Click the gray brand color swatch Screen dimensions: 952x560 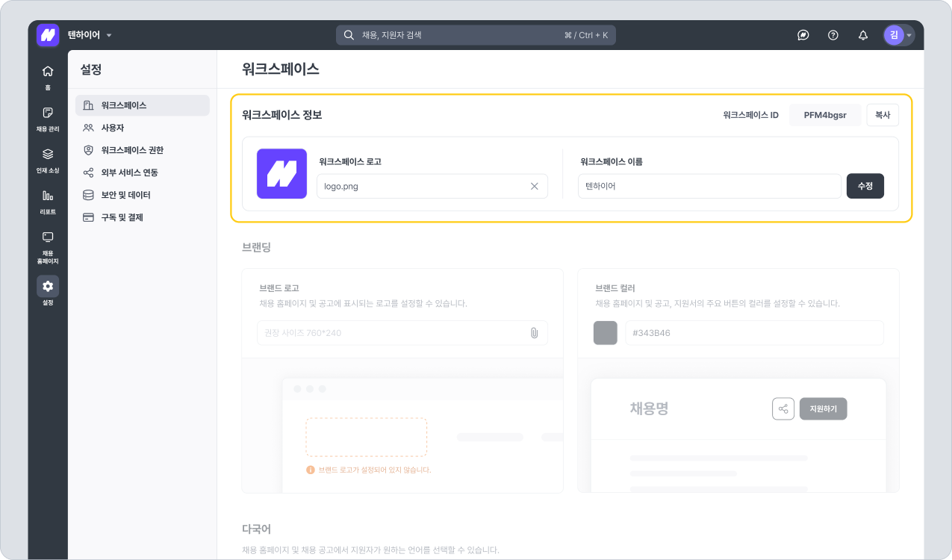point(606,333)
